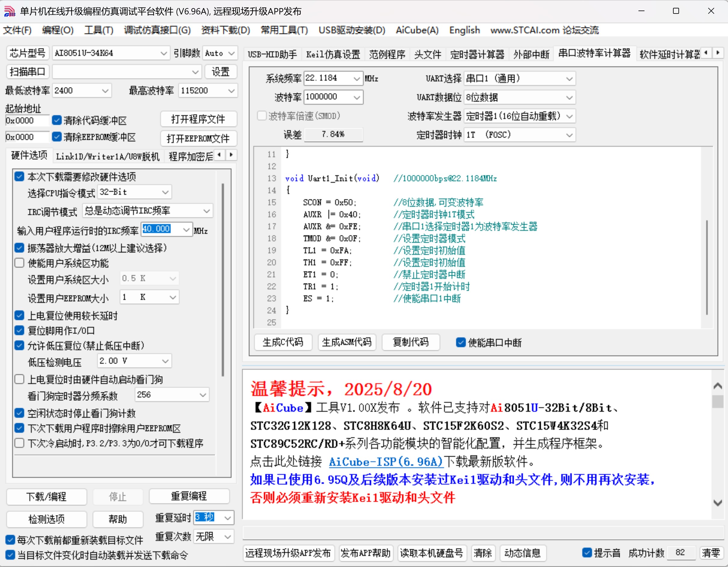Open 低压检测电压 2.00 V dropdown
The width and height of the screenshot is (728, 567).
pos(165,361)
